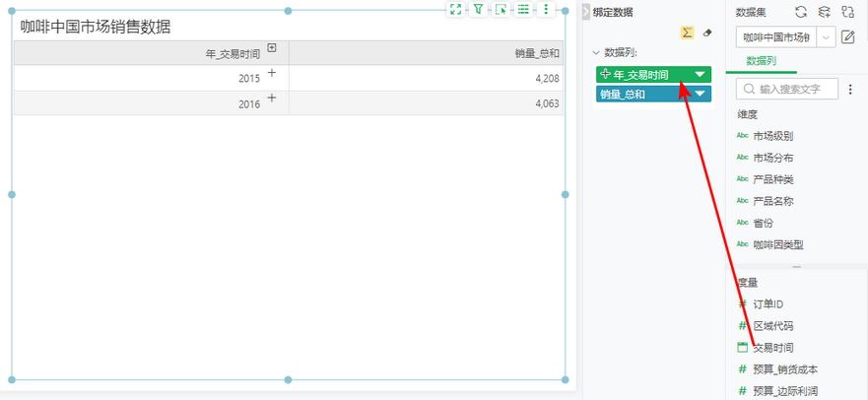Select the 市场级别 dimension field

773,136
